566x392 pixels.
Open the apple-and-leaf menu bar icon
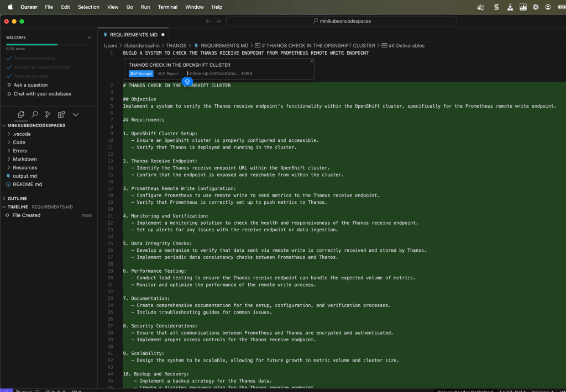[481, 7]
